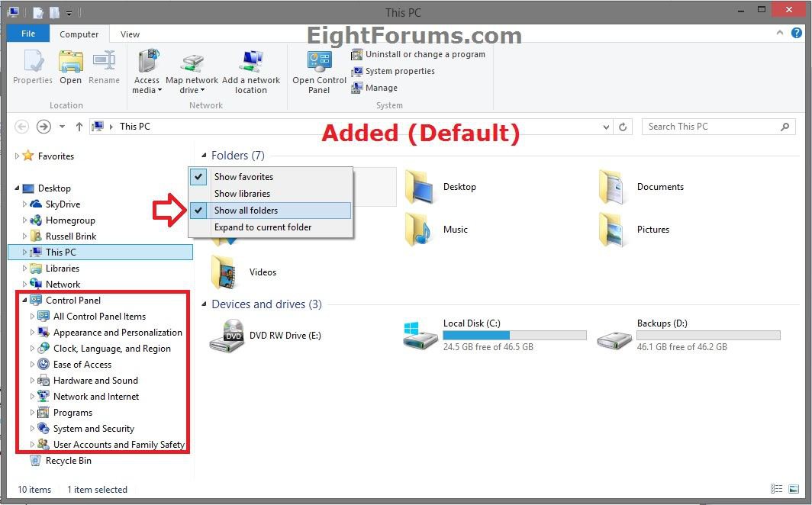Select Network in navigation pane
Screen dimensions: 812x505
click(x=63, y=285)
